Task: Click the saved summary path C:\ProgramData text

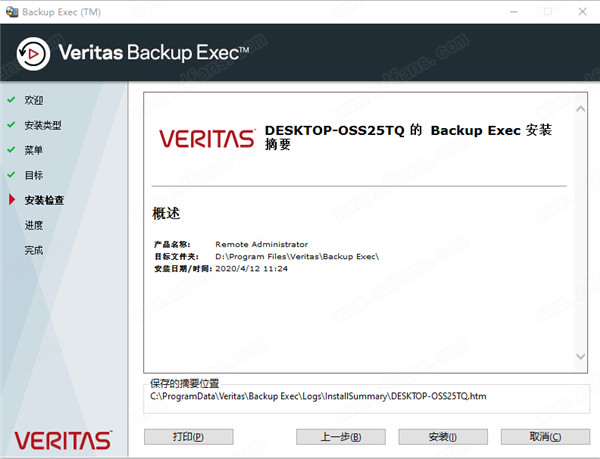Action: (x=318, y=396)
